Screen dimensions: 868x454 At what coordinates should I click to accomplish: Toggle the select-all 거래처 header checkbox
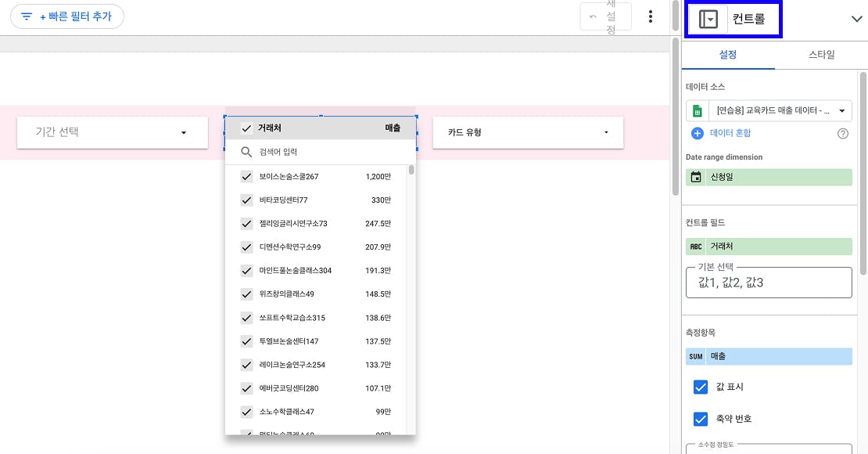pyautogui.click(x=246, y=128)
